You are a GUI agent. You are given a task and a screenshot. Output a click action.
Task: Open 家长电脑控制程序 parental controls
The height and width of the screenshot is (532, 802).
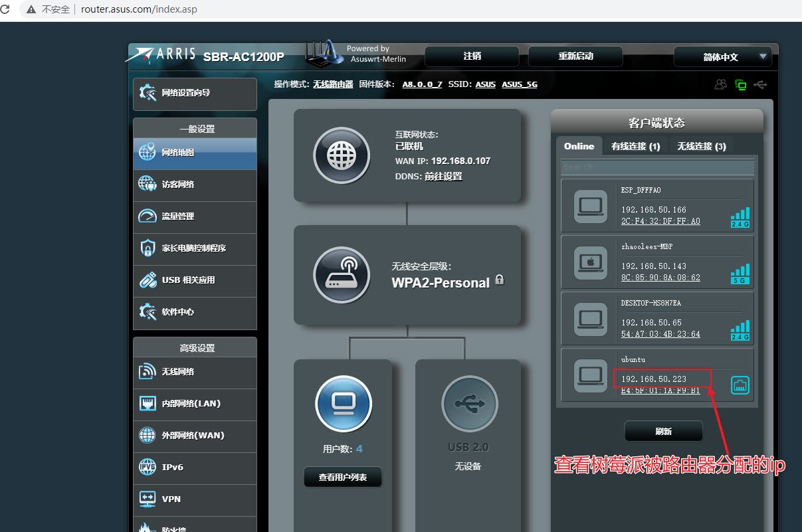[x=195, y=248]
